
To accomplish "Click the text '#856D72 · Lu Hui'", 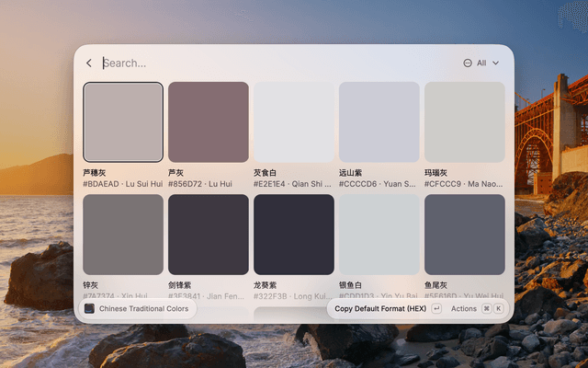I will [200, 184].
